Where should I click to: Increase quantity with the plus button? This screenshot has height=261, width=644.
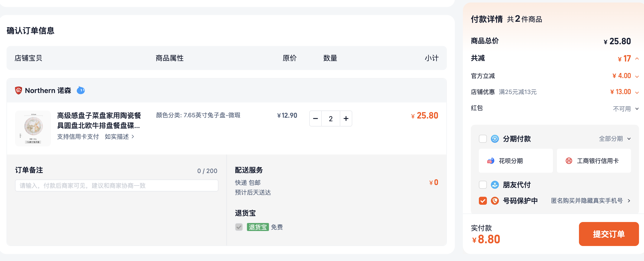346,118
